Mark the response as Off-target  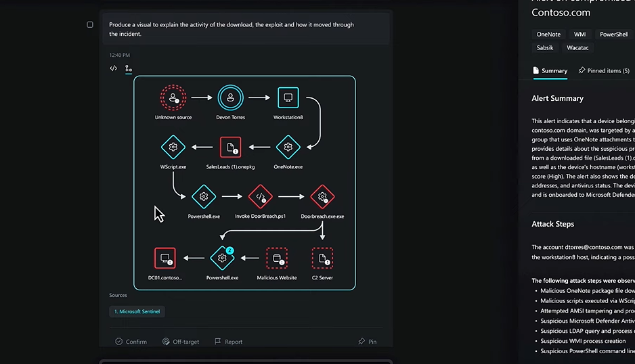[x=181, y=342]
